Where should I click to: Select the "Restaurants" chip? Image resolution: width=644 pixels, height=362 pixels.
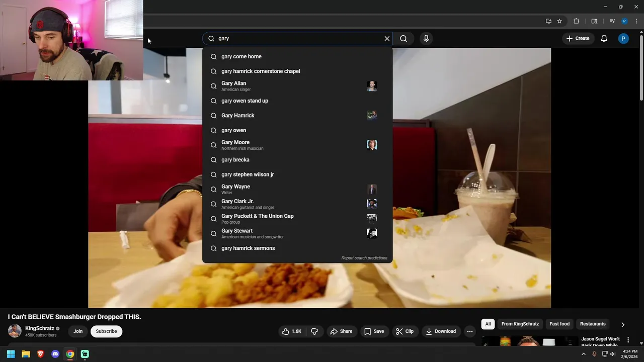[x=593, y=324]
